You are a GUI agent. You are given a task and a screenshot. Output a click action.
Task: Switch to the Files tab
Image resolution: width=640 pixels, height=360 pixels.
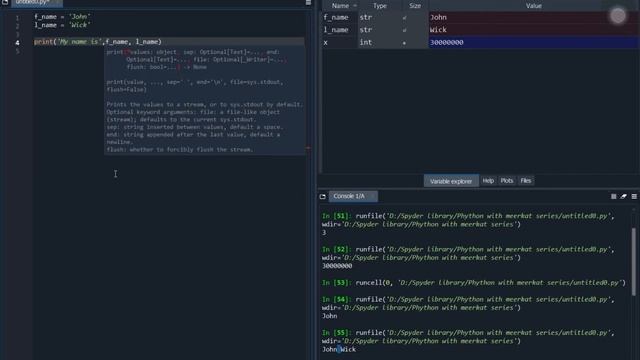[526, 180]
